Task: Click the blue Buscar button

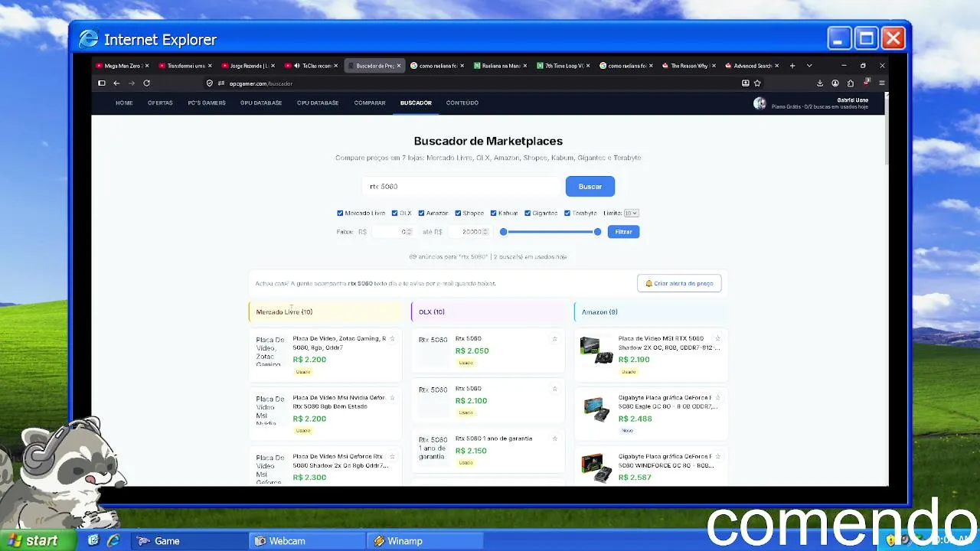Action: (590, 187)
